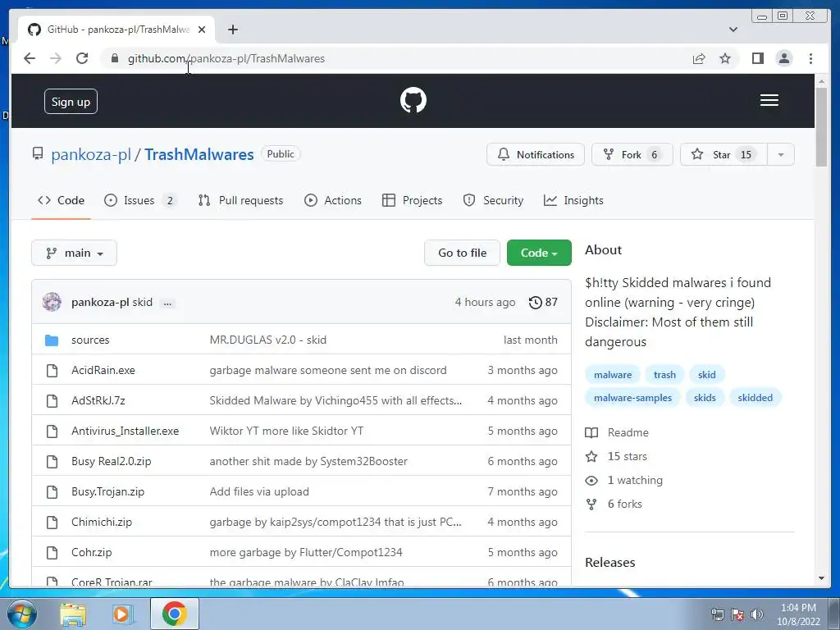
Task: Select the skidded topic tag
Action: (755, 398)
